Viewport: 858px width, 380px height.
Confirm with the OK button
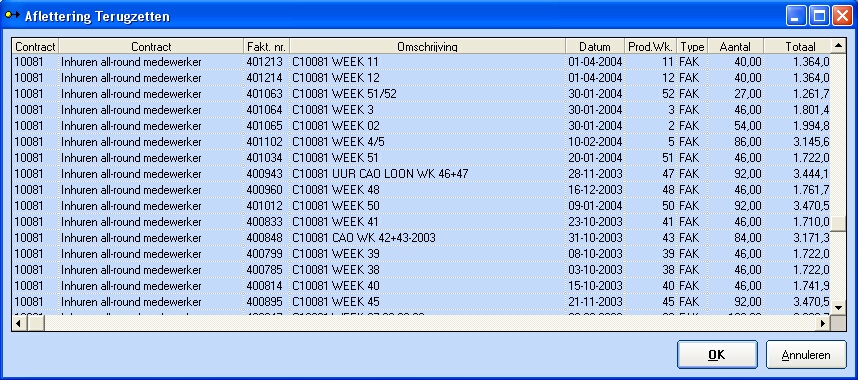pos(717,355)
